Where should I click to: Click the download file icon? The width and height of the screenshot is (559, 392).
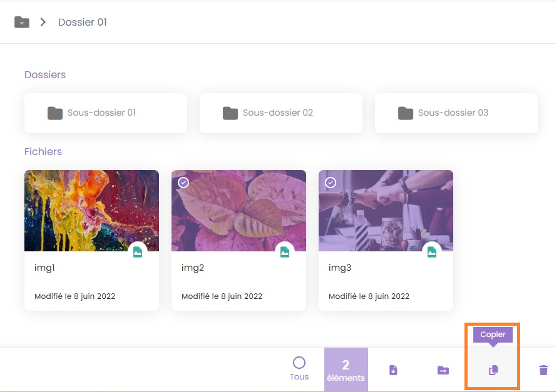point(393,370)
